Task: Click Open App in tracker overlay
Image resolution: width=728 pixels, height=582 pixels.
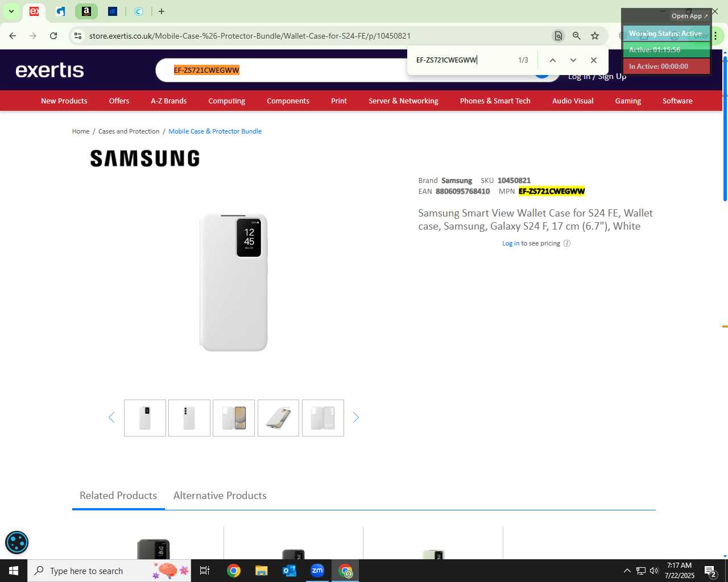Action: pos(689,16)
